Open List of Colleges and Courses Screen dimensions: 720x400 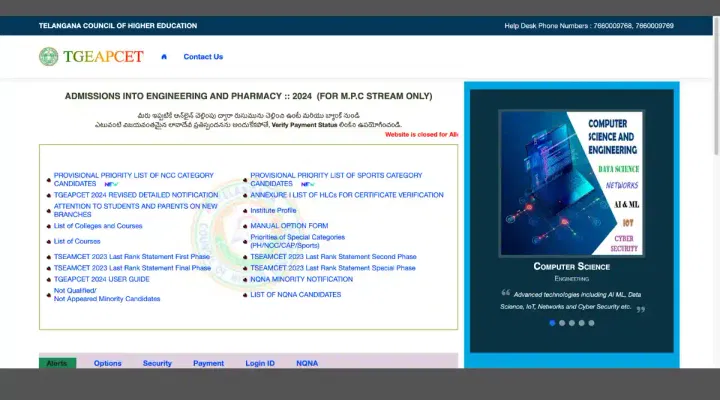[98, 226]
